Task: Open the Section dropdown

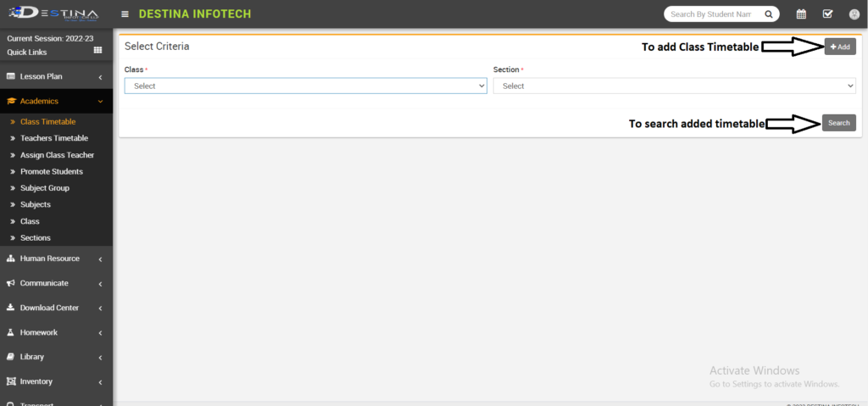Action: tap(674, 86)
